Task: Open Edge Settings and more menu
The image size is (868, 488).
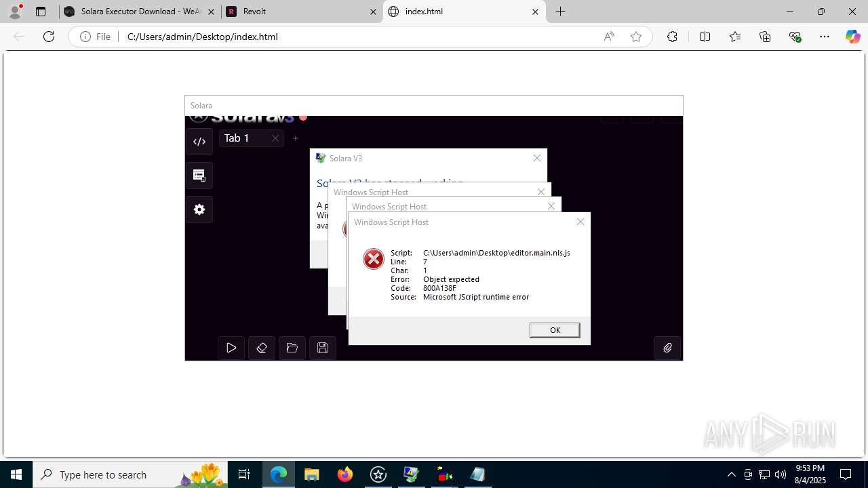Action: click(825, 37)
